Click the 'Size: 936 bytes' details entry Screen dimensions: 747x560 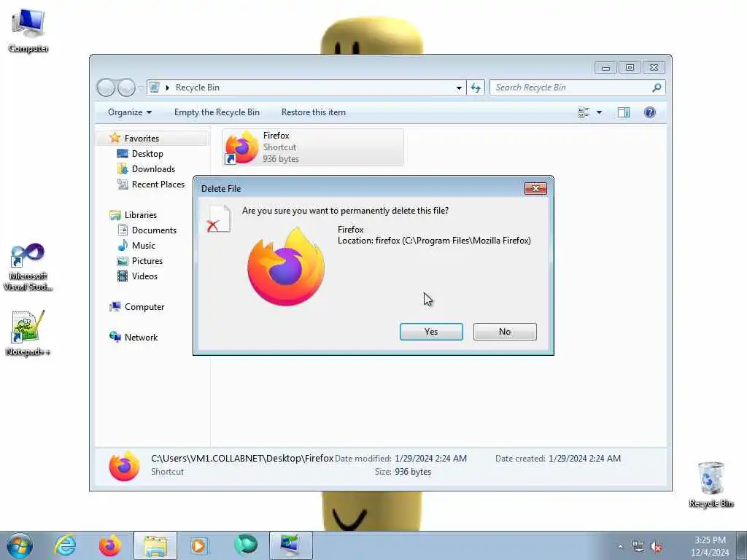[403, 472]
